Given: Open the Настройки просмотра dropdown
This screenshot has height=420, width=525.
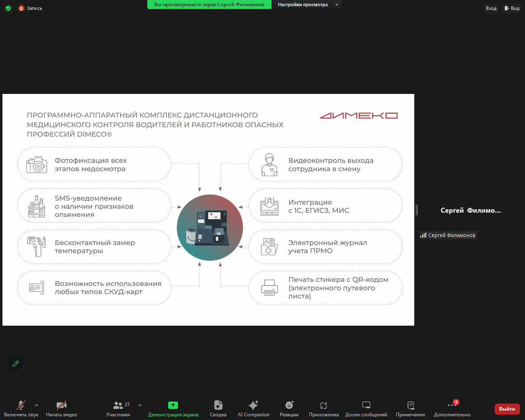Looking at the screenshot, I should pos(307,5).
